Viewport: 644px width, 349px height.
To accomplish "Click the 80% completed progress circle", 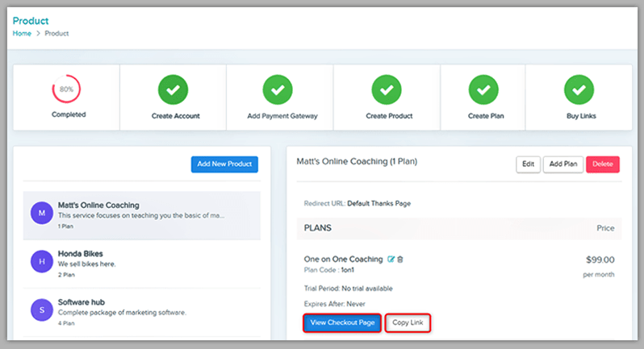I will (66, 89).
